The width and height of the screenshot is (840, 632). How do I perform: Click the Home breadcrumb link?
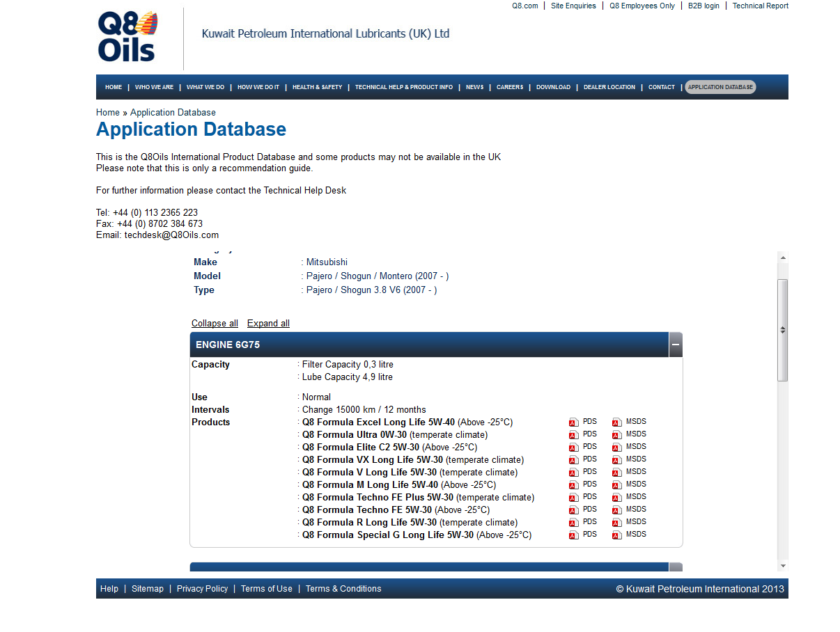(107, 113)
